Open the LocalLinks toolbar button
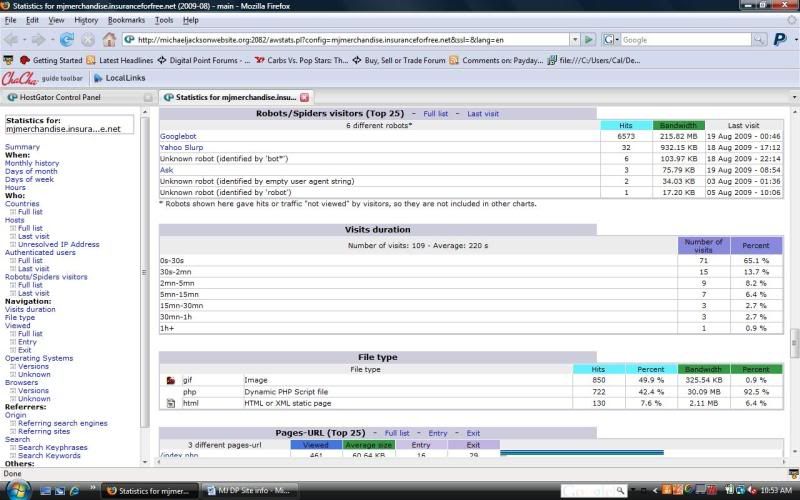 coord(120,78)
